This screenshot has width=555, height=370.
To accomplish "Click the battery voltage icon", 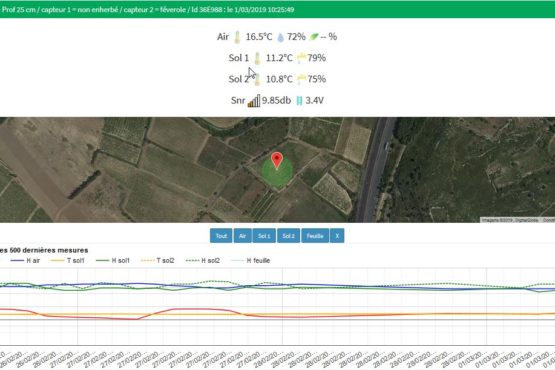I will tap(299, 101).
